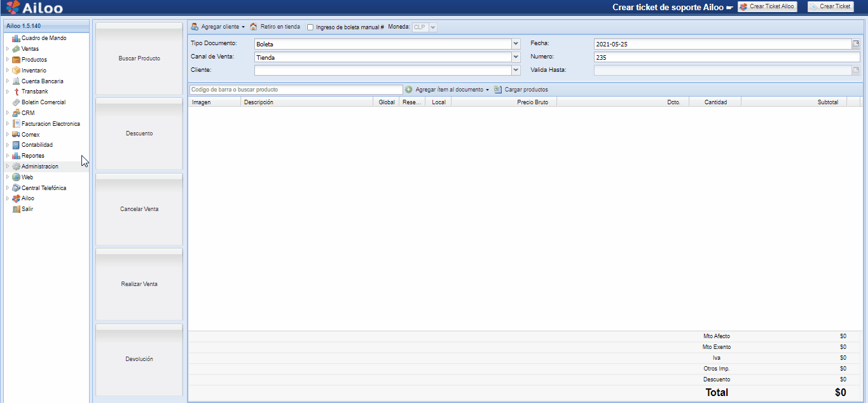The width and height of the screenshot is (868, 403).
Task: Click the Central Telefónica phone icon
Action: 17,188
